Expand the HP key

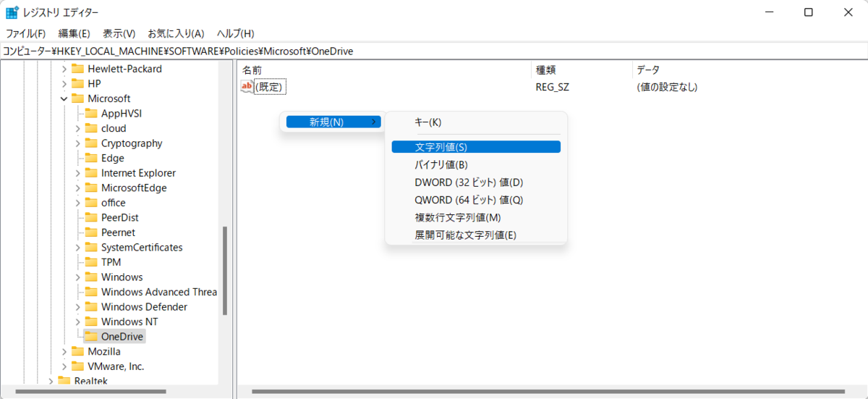[64, 83]
